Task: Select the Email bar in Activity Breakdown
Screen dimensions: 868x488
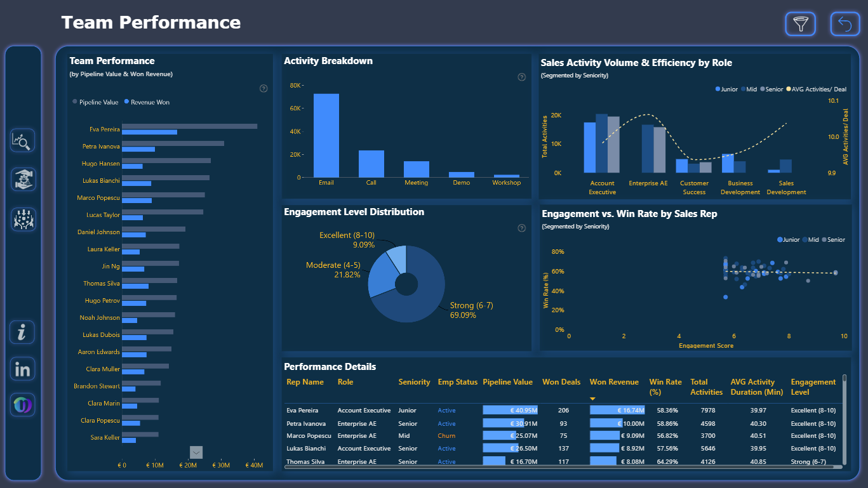Action: point(326,136)
